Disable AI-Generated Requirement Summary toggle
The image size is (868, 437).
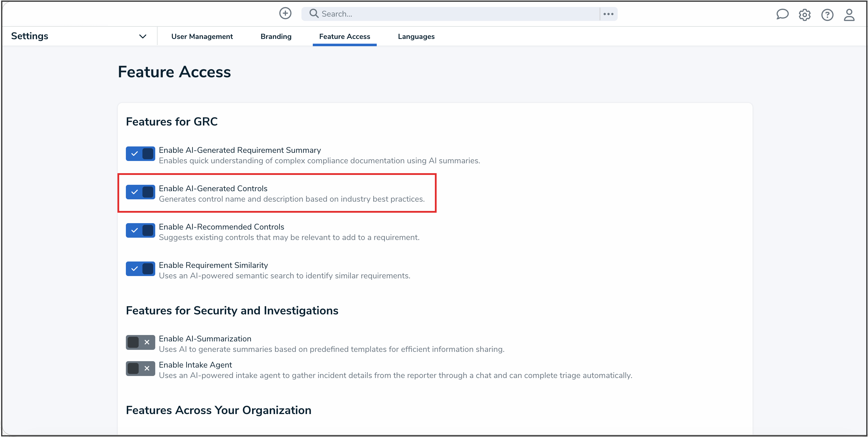click(x=140, y=154)
